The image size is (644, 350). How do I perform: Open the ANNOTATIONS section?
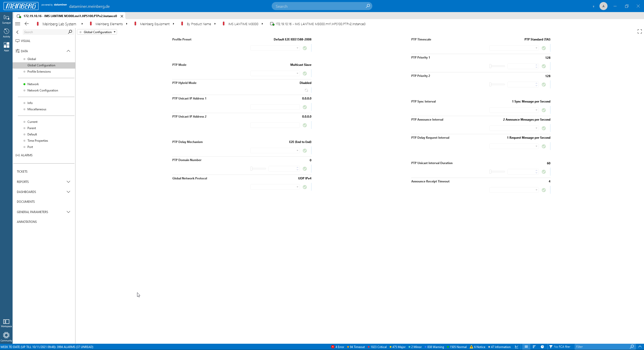pyautogui.click(x=27, y=222)
